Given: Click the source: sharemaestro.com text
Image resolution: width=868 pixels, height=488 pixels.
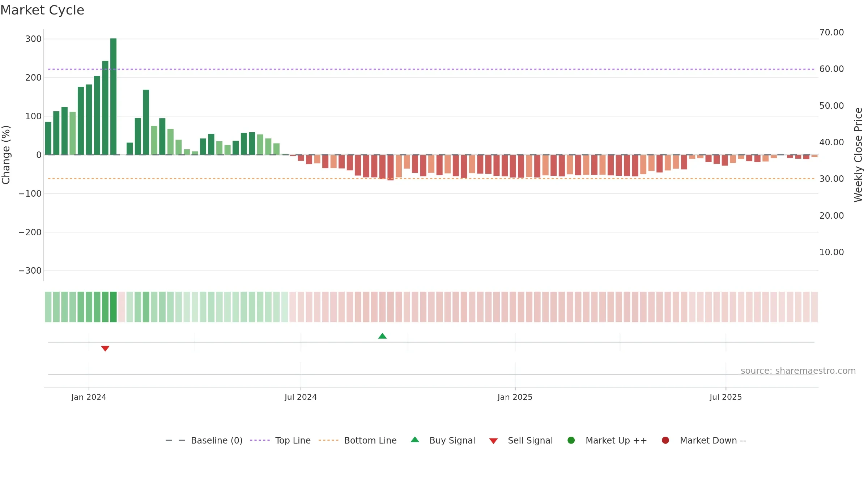Looking at the screenshot, I should [x=798, y=371].
